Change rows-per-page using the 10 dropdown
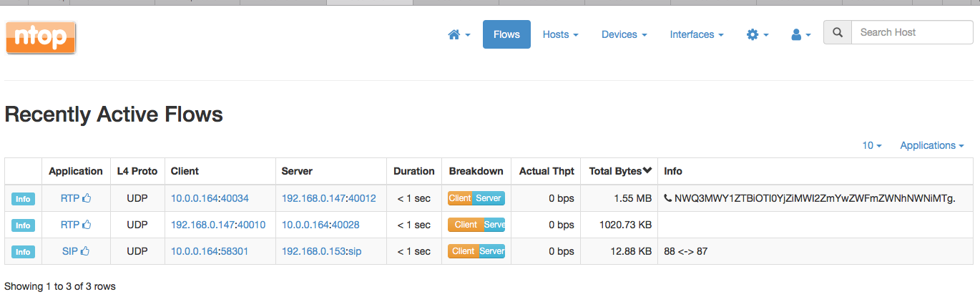 point(871,145)
